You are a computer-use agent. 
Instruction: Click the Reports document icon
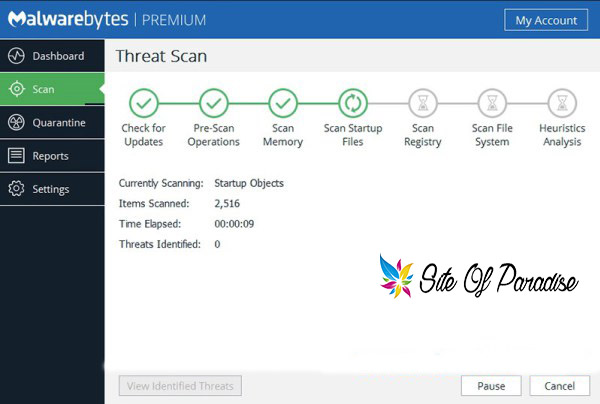point(16,156)
